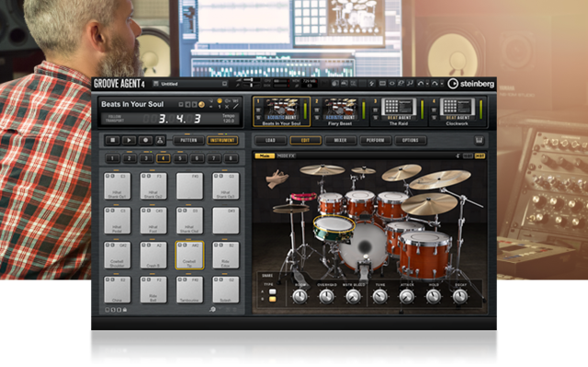Click the Decay knob
588x367 pixels.
pos(460,297)
